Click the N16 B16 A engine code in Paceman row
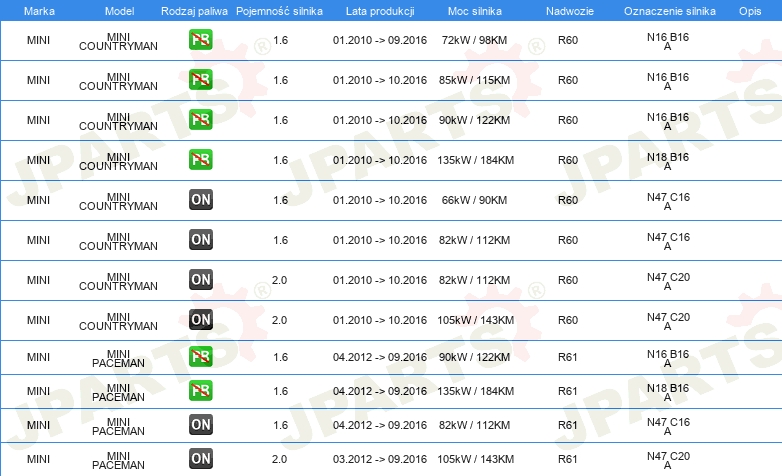The width and height of the screenshot is (782, 476). [668, 358]
